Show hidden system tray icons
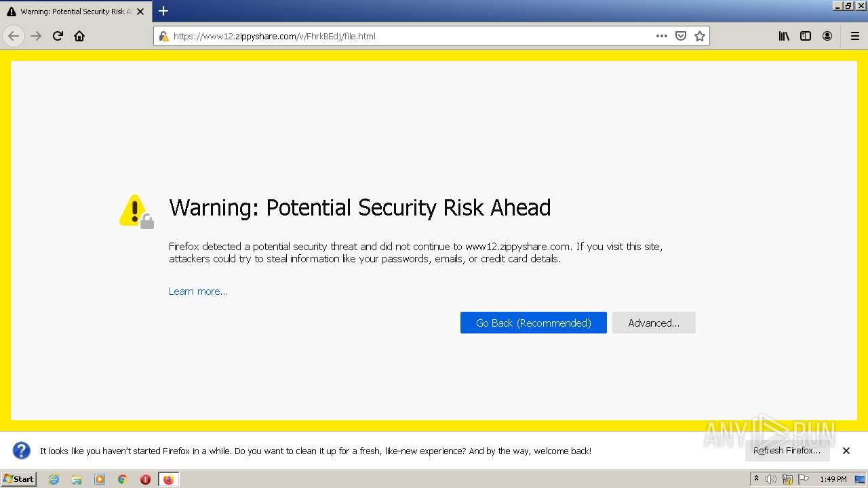The image size is (868, 488). pos(756,479)
